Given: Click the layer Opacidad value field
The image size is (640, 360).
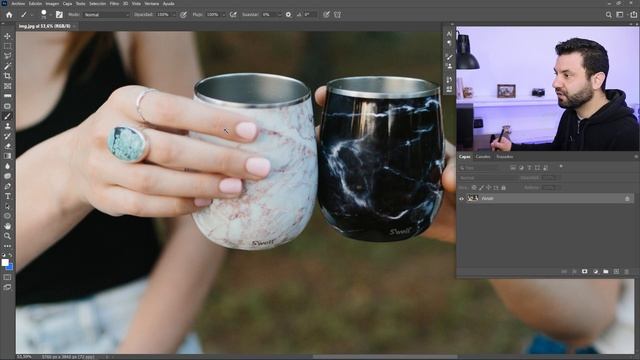Looking at the screenshot, I should (549, 178).
